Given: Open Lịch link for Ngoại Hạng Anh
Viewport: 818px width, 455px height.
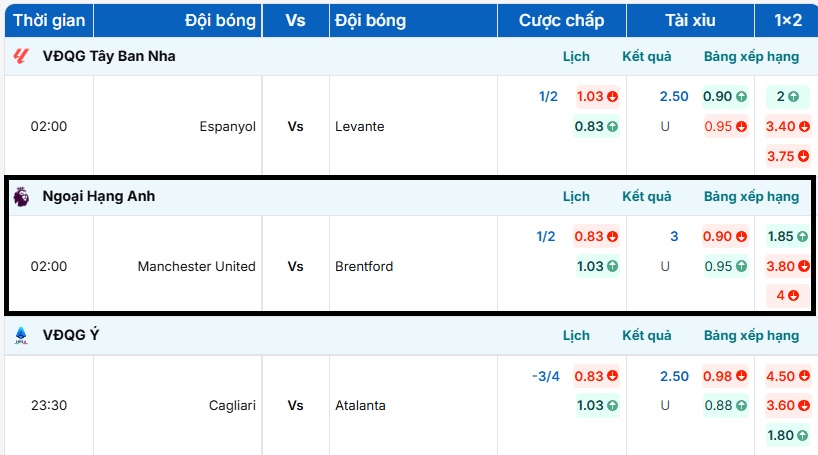Looking at the screenshot, I should (x=576, y=197).
